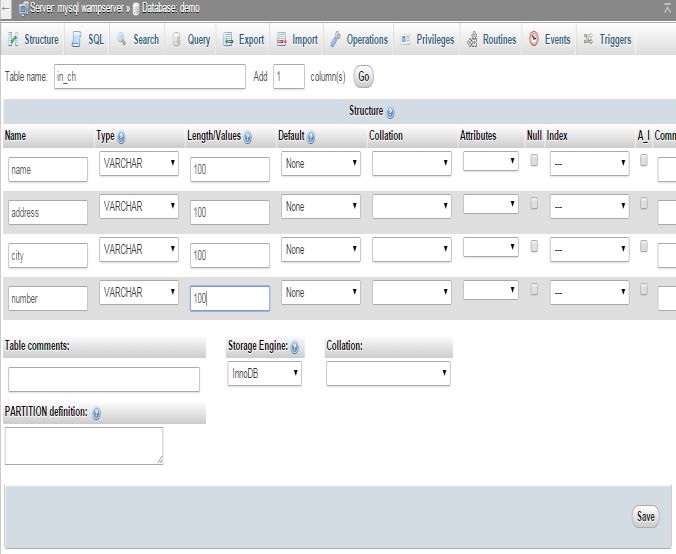Open the Operations tab

359,39
